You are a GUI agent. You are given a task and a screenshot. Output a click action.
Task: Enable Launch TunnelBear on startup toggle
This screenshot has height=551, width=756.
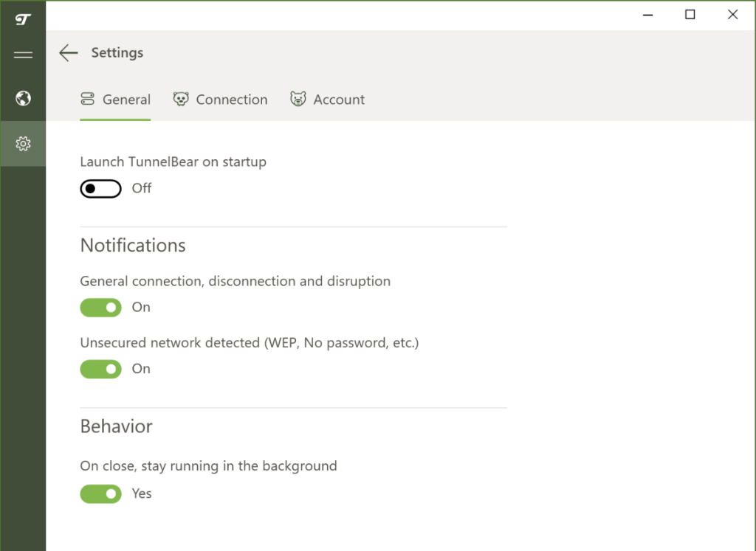pos(100,189)
